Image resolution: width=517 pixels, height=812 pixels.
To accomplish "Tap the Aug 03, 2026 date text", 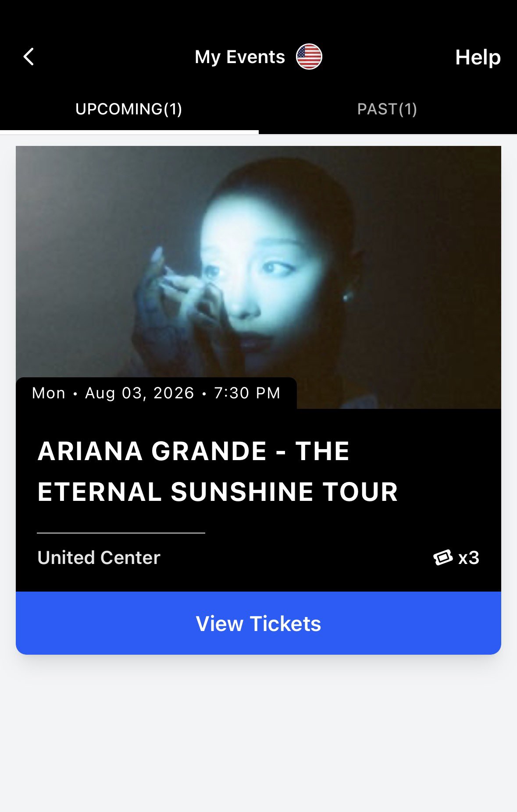I will coord(139,393).
